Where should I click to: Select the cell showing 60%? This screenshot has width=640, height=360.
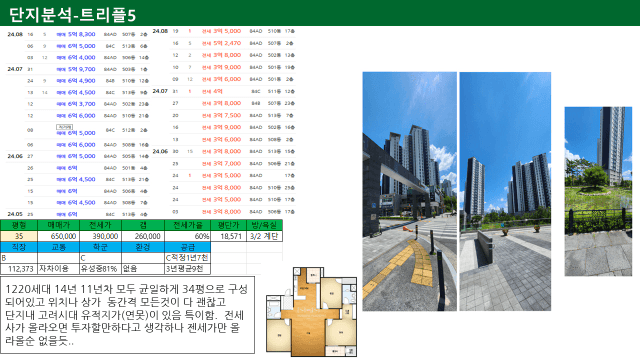point(187,236)
